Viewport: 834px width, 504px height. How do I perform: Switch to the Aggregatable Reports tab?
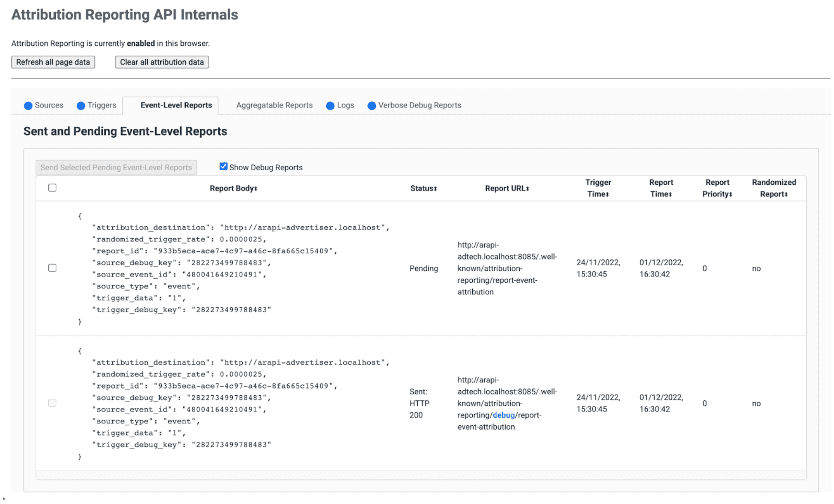point(274,105)
